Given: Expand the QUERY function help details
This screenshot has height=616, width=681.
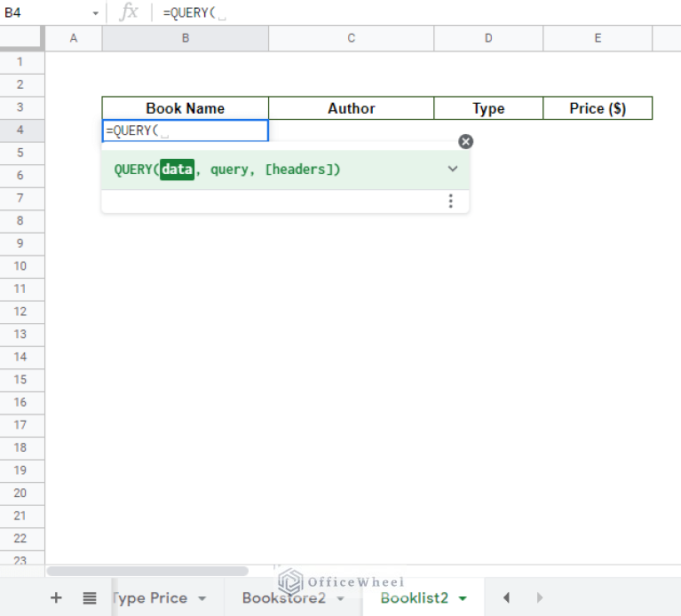Looking at the screenshot, I should point(453,169).
